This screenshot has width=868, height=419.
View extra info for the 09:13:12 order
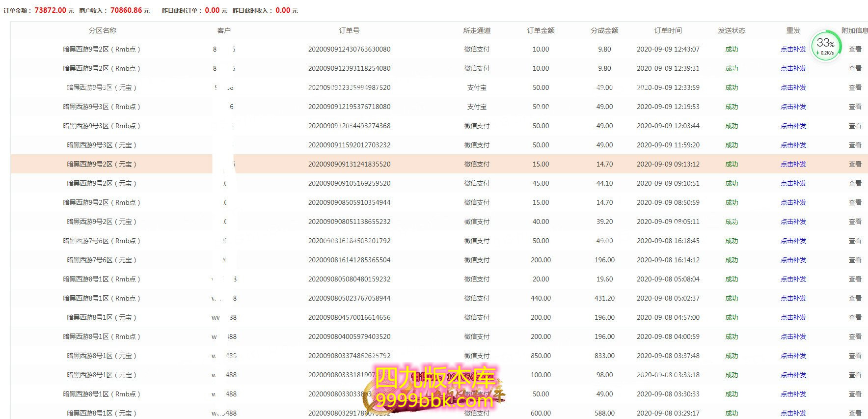(x=855, y=164)
